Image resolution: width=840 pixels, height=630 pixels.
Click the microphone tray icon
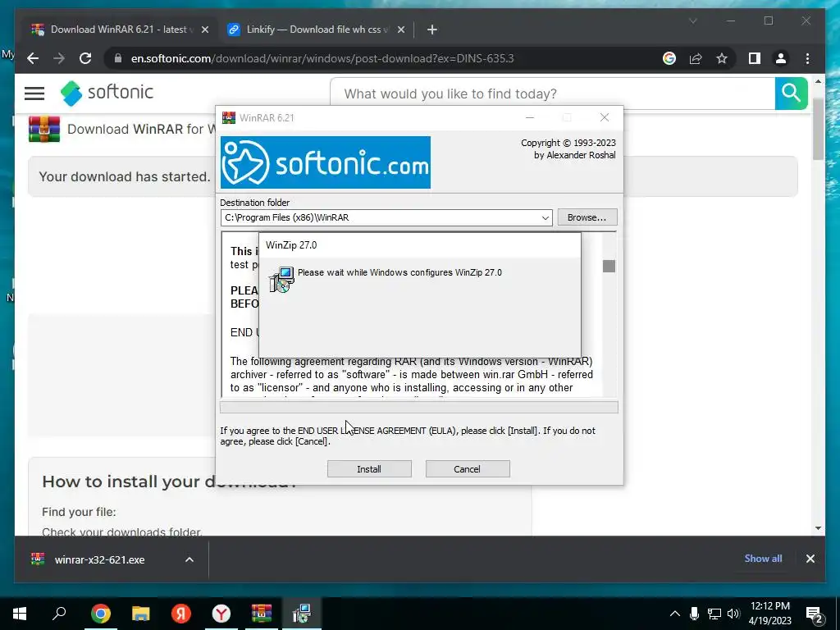[x=694, y=614]
